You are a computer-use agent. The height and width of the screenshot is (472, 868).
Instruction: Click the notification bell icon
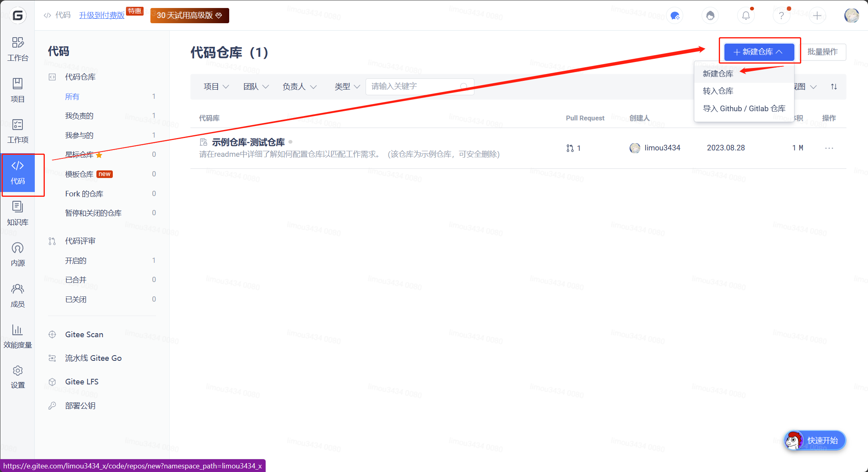coord(746,16)
